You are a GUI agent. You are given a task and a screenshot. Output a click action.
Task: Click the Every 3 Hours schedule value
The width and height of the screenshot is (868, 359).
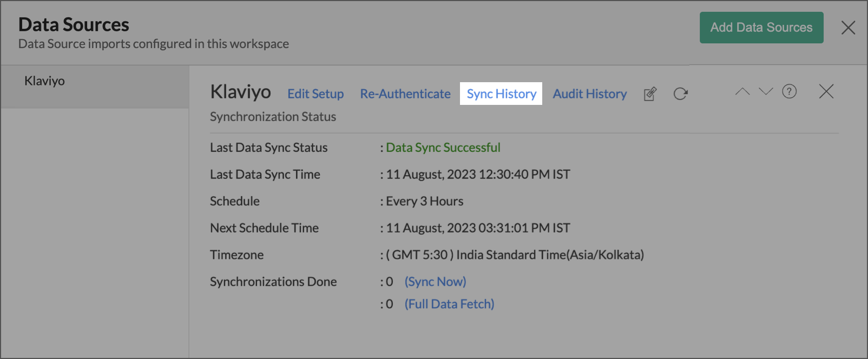[424, 201]
